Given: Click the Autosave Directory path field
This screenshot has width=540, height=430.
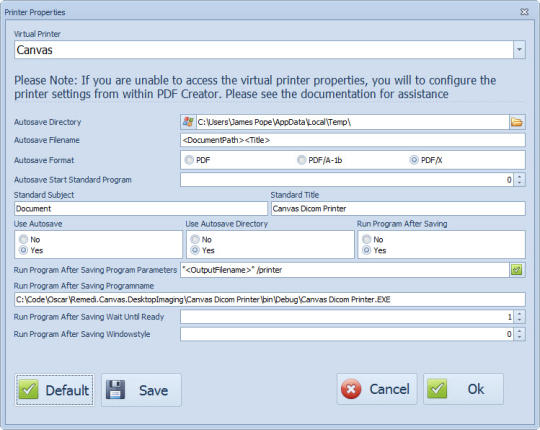Looking at the screenshot, I should 352,122.
